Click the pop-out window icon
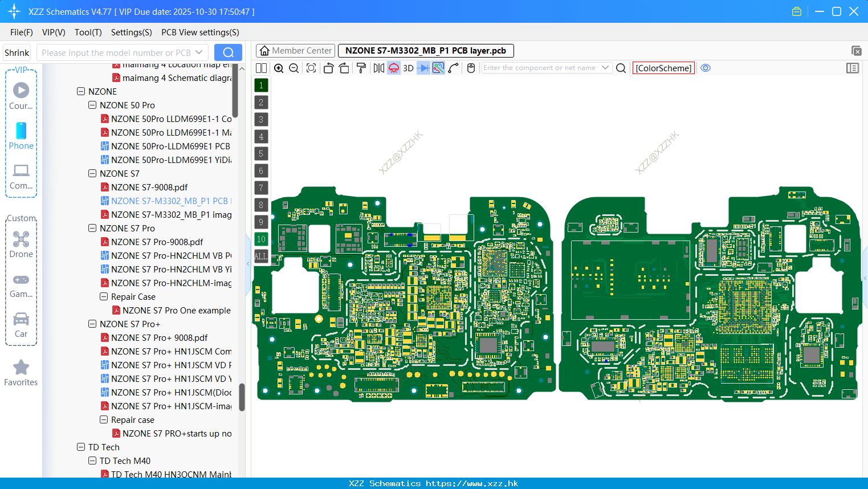This screenshot has width=868, height=489. [856, 51]
